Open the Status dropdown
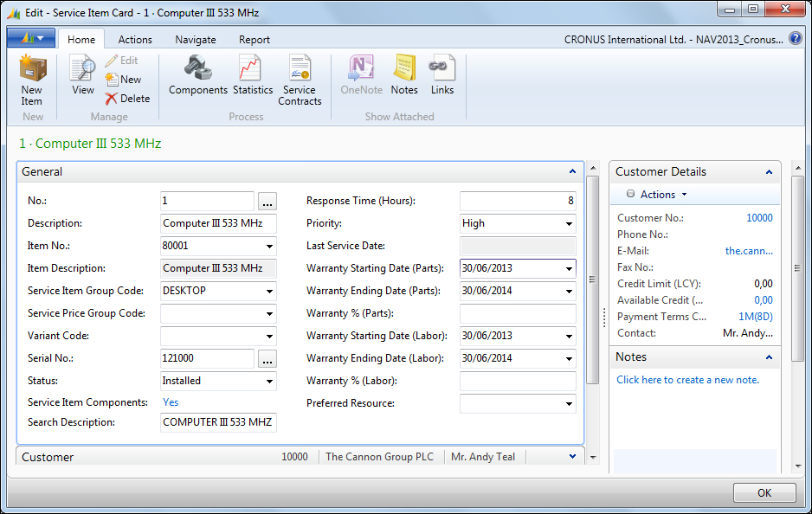 tap(269, 382)
